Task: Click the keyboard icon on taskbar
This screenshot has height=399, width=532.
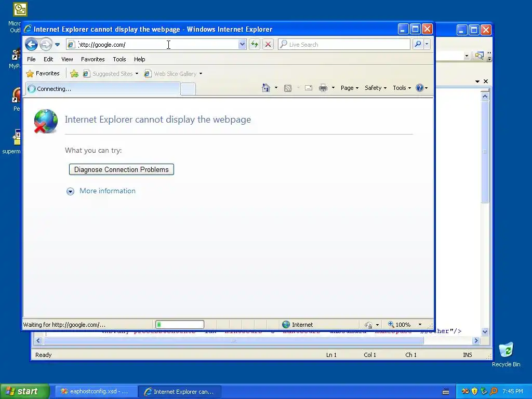Action: pos(446,392)
